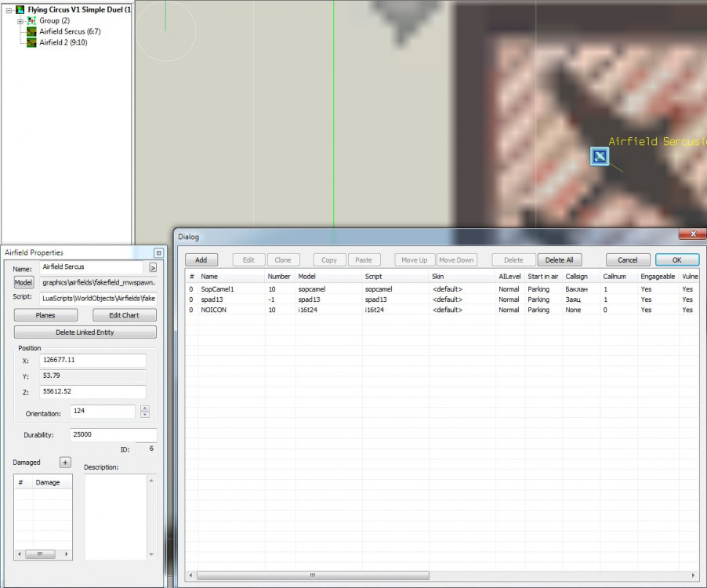Click the arrow button beside Name field
This screenshot has height=588, width=707.
(x=153, y=268)
